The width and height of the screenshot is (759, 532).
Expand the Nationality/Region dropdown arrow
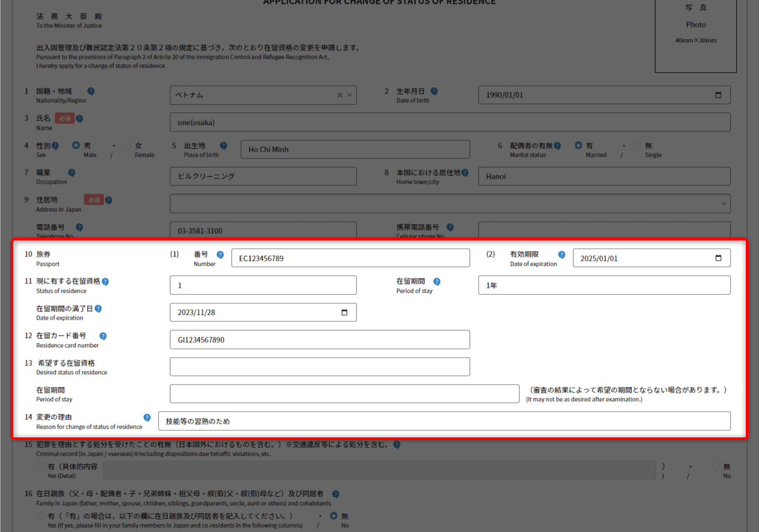tap(350, 95)
